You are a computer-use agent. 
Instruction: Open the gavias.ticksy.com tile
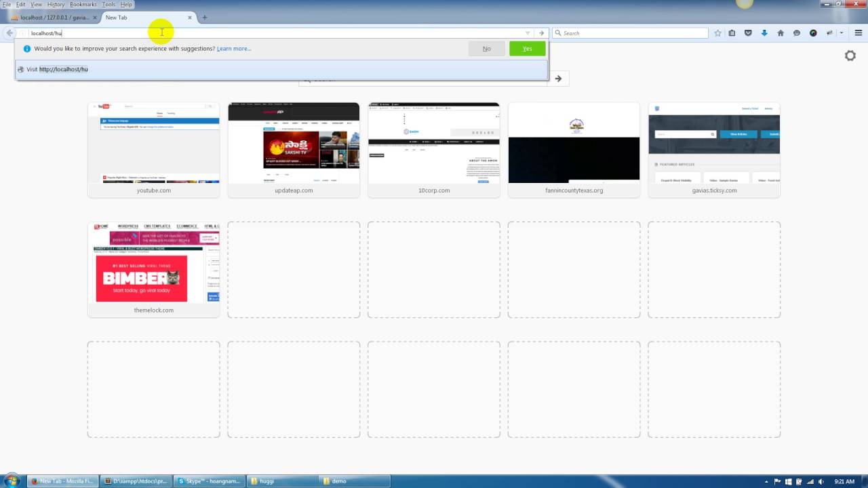(714, 150)
